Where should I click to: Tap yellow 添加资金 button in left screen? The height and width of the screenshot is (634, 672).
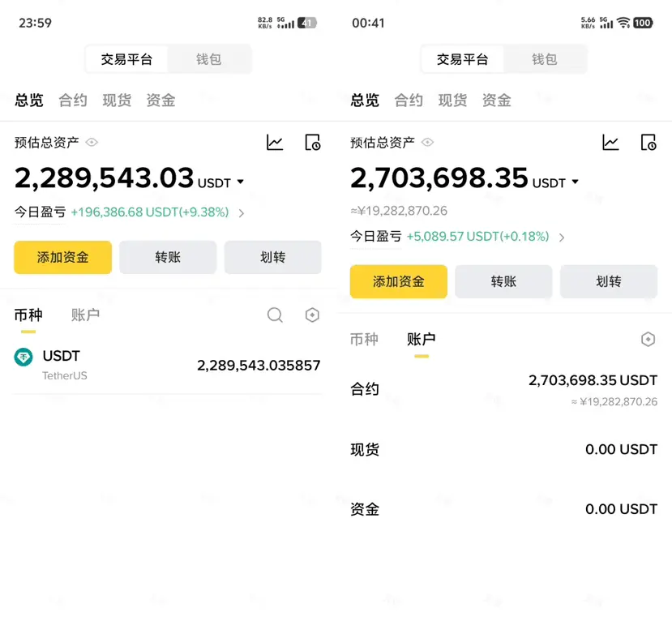63,257
